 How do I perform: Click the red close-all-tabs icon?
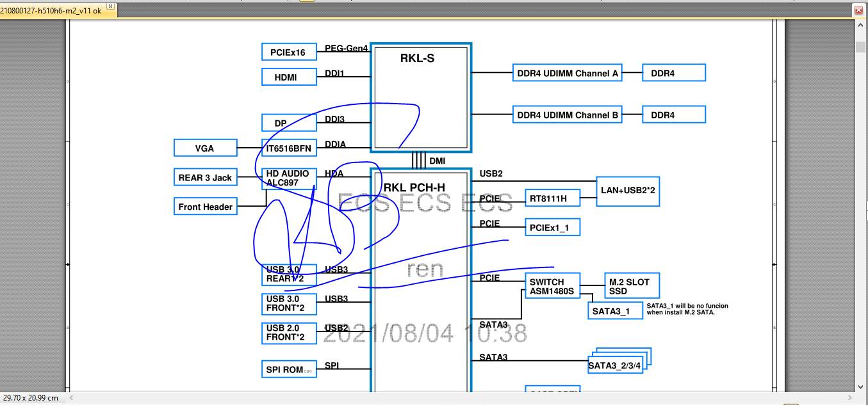click(x=858, y=10)
